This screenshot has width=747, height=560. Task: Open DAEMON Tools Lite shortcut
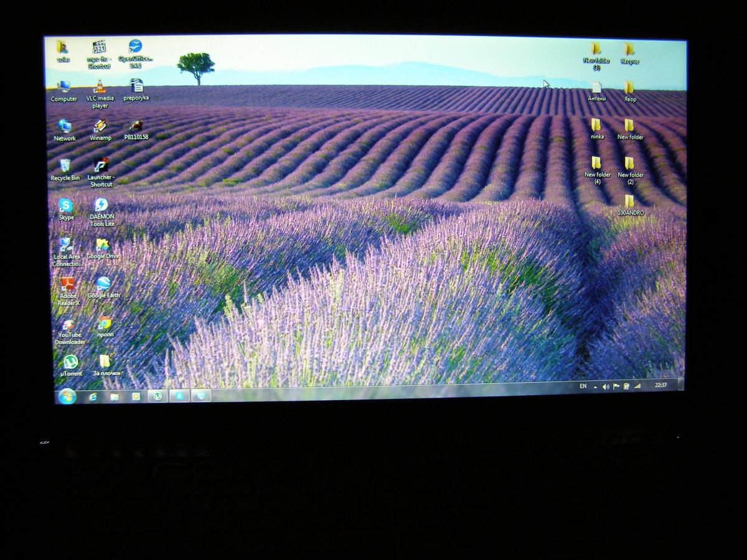[x=101, y=205]
